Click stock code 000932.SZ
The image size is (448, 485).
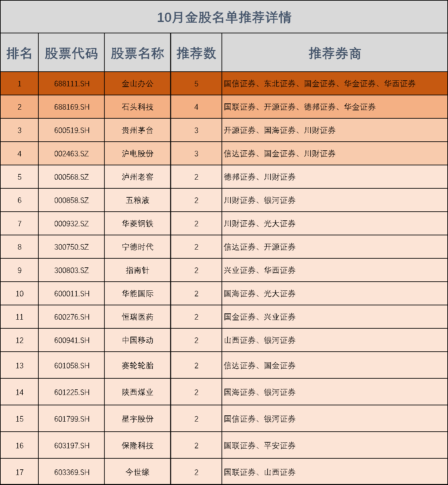pyautogui.click(x=71, y=224)
